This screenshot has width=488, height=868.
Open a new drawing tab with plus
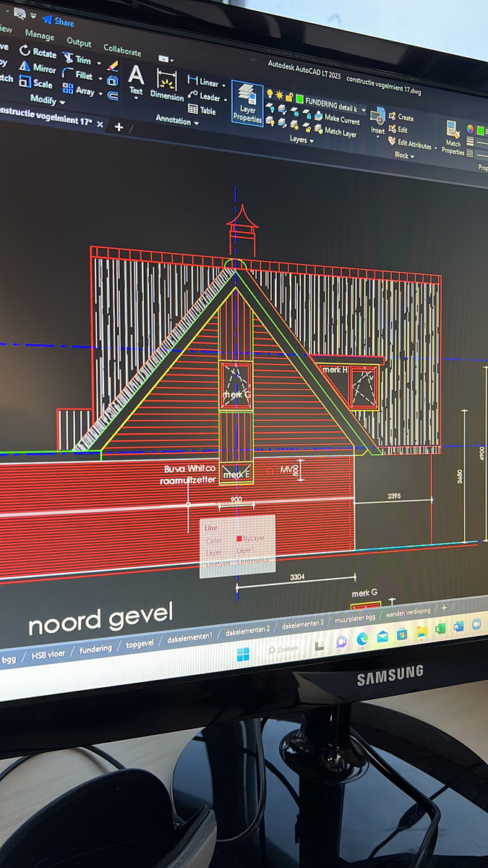(119, 127)
